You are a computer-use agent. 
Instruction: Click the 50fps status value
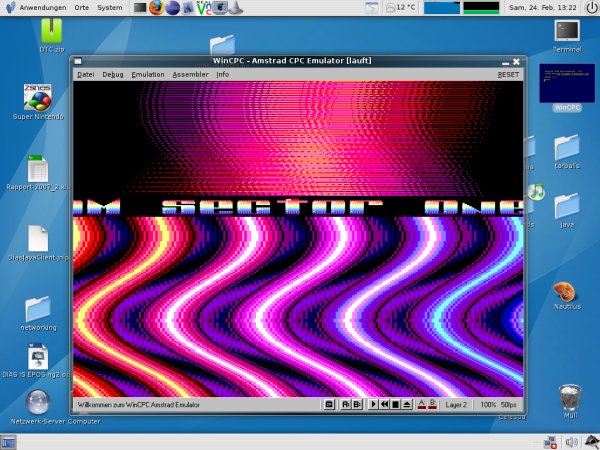click(x=509, y=405)
